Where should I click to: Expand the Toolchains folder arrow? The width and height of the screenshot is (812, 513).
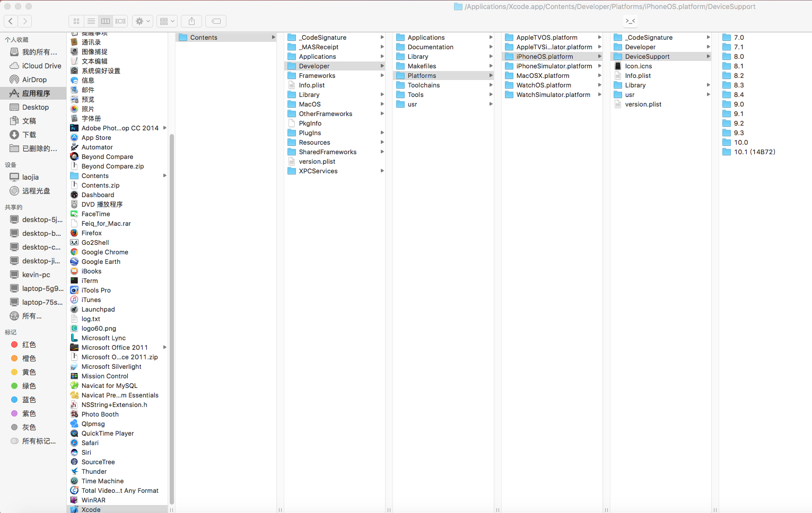(x=491, y=85)
